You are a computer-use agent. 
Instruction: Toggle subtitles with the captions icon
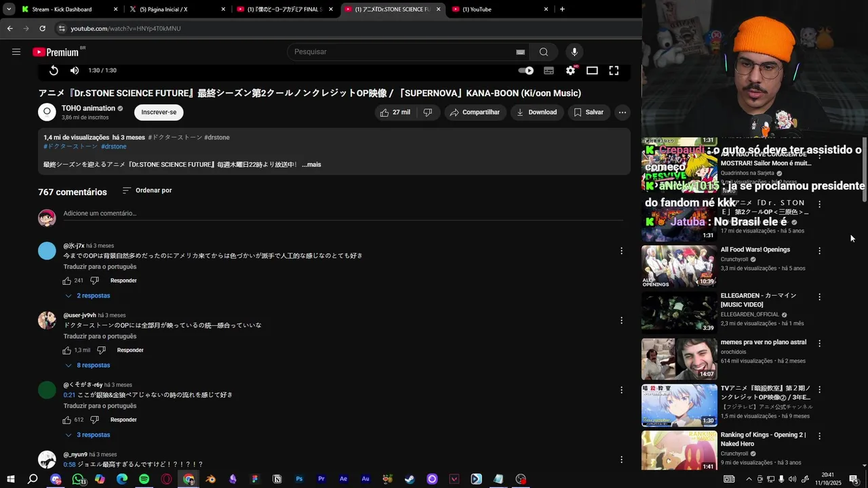[549, 70]
